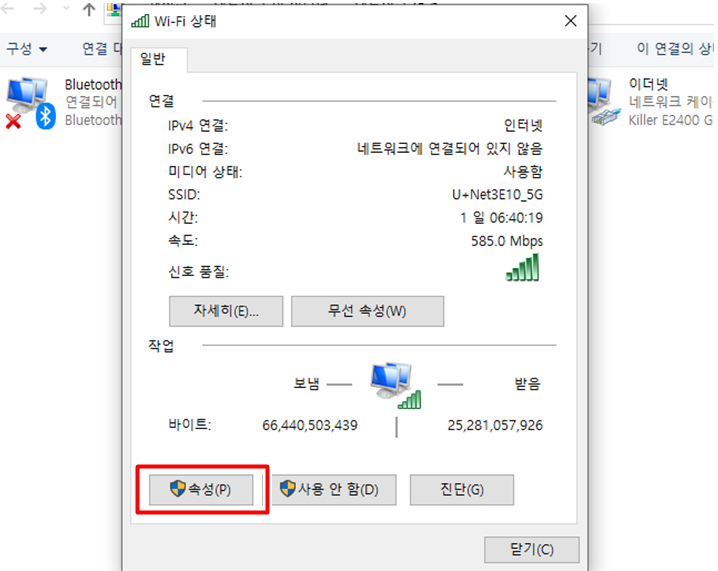Viewport: 718px width, 571px height.
Task: Click the shield icon on 속성 button
Action: coord(177,489)
